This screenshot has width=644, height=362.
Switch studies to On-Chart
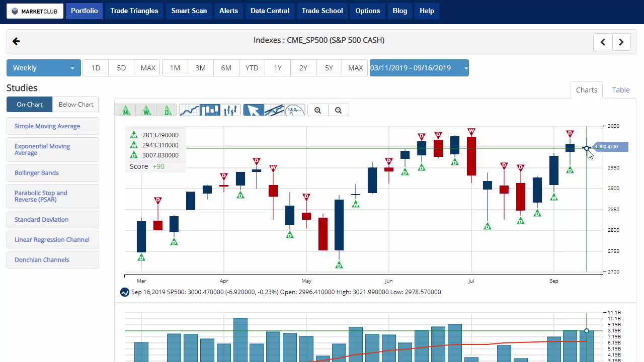pyautogui.click(x=30, y=105)
